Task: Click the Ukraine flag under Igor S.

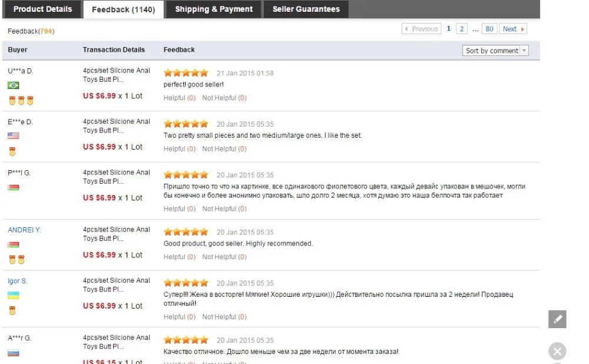Action: pyautogui.click(x=13, y=295)
